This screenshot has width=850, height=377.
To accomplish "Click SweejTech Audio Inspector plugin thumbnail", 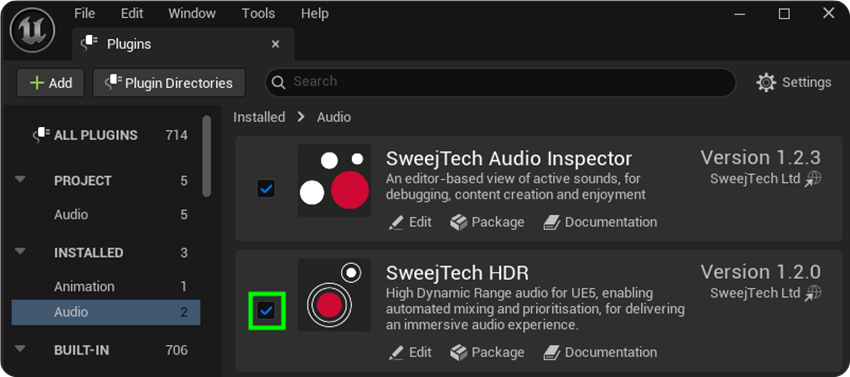I will pos(334,181).
